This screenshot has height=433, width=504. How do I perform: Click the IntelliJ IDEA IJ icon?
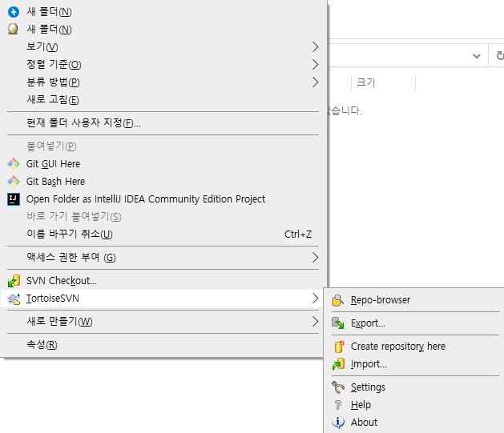[x=14, y=199]
